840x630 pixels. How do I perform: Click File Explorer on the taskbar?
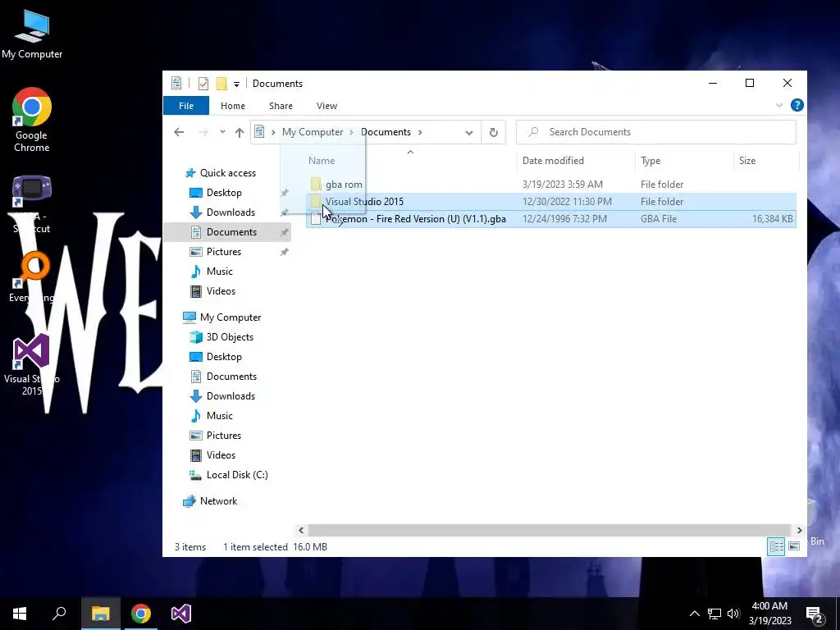[100, 614]
